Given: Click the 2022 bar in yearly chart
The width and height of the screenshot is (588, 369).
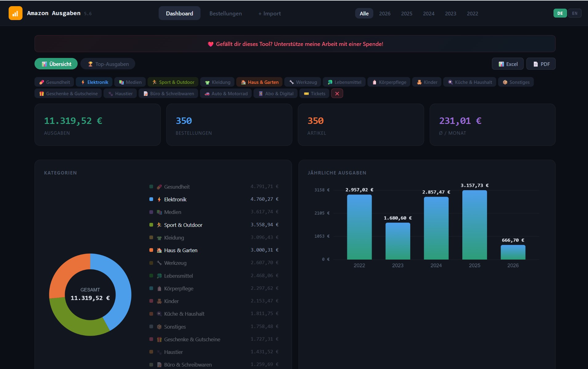Looking at the screenshot, I should pos(359,227).
